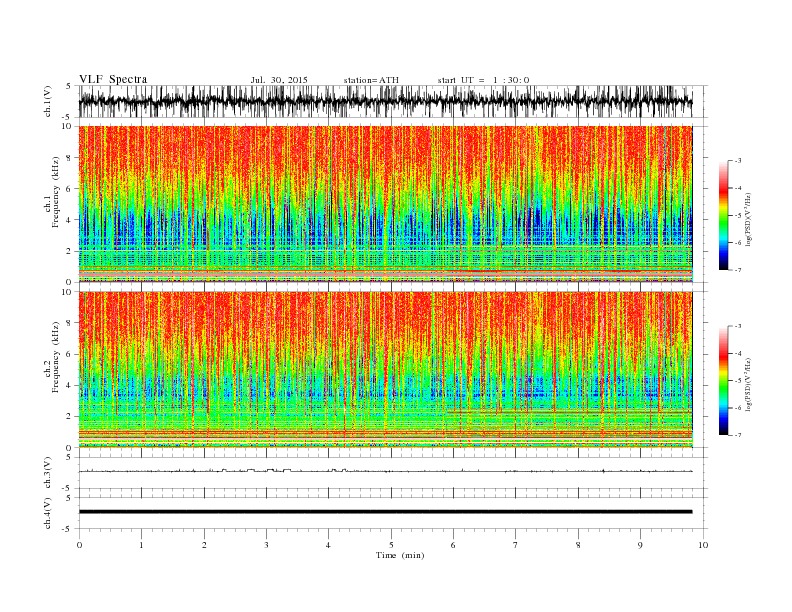
Task: Click the ch.1 waveform strip
Action: click(x=386, y=101)
